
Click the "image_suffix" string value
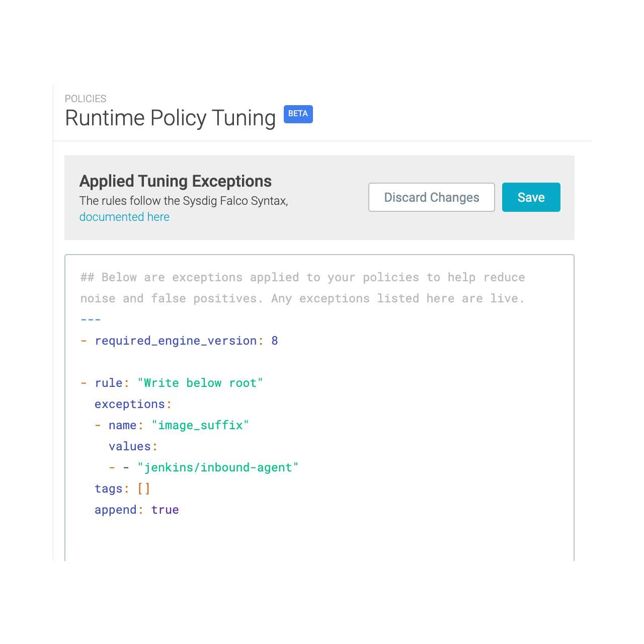[200, 425]
